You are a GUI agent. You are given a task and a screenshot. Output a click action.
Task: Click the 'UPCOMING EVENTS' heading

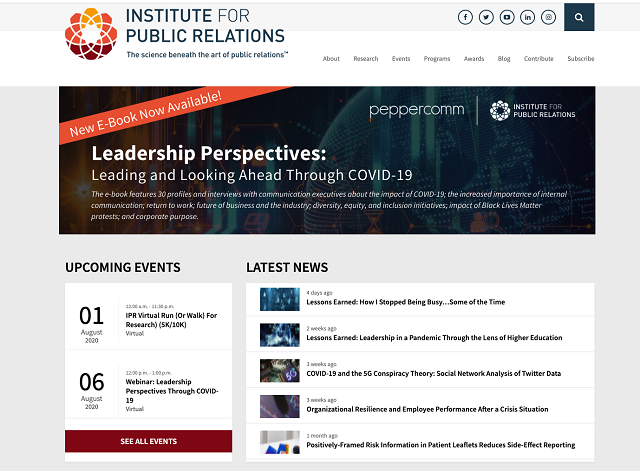[x=123, y=267]
